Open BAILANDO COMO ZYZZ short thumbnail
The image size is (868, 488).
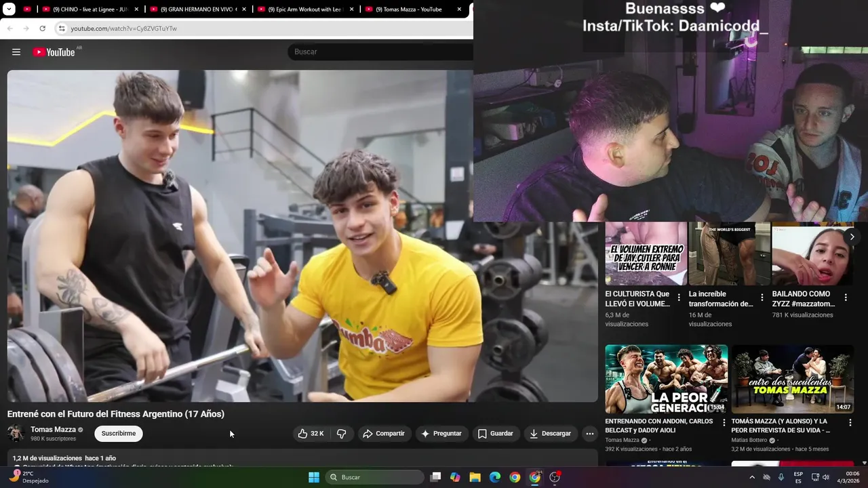813,253
